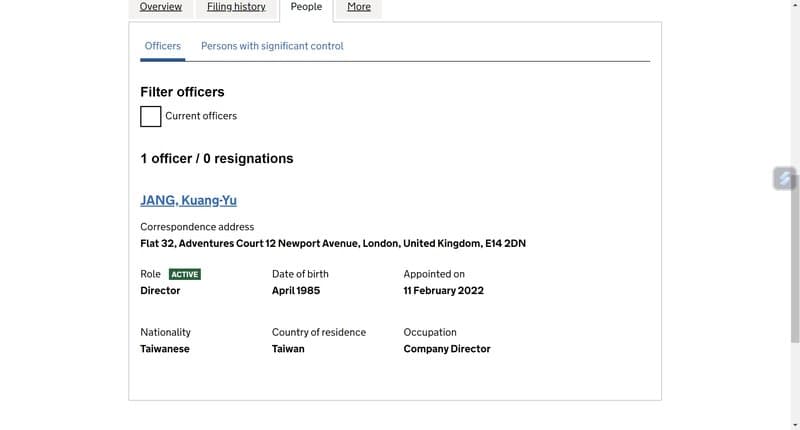
Task: Select the Officers sub-tab
Action: (x=163, y=46)
